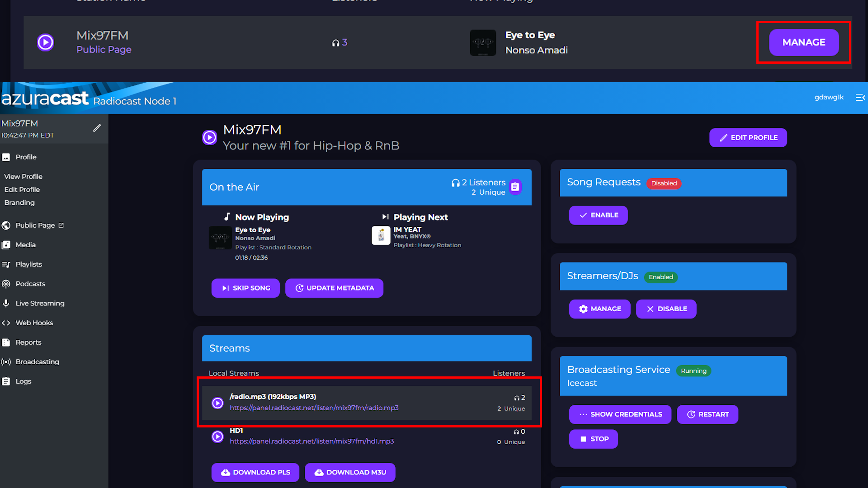Disable Streamers/DJs
The image size is (868, 488).
pyautogui.click(x=666, y=309)
